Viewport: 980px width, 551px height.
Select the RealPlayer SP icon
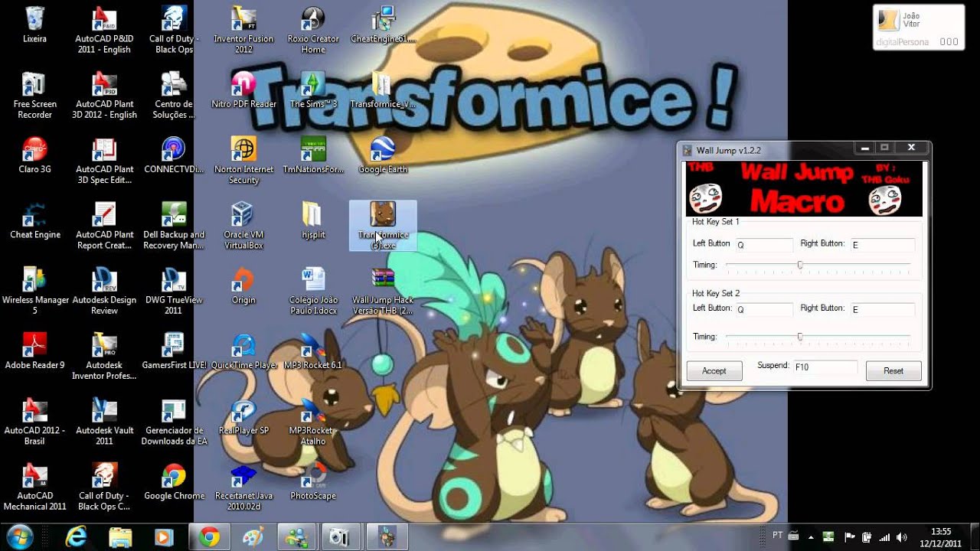pos(243,417)
